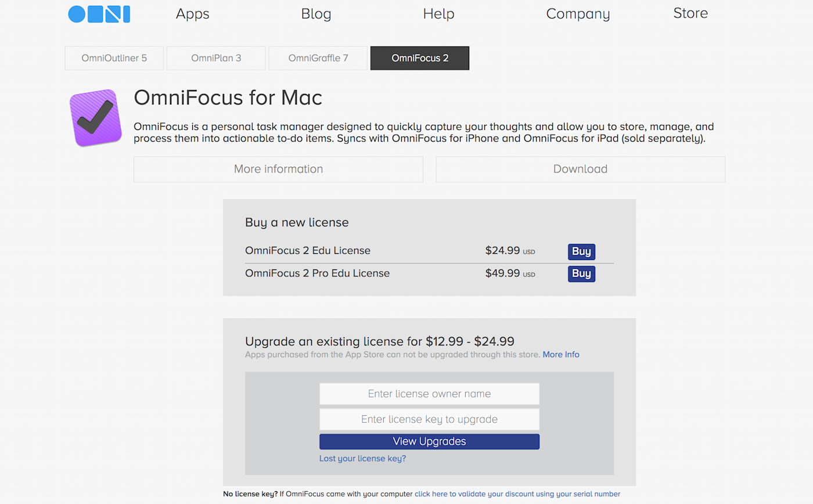Image resolution: width=813 pixels, height=504 pixels.
Task: Open the More Info link
Action: point(561,354)
